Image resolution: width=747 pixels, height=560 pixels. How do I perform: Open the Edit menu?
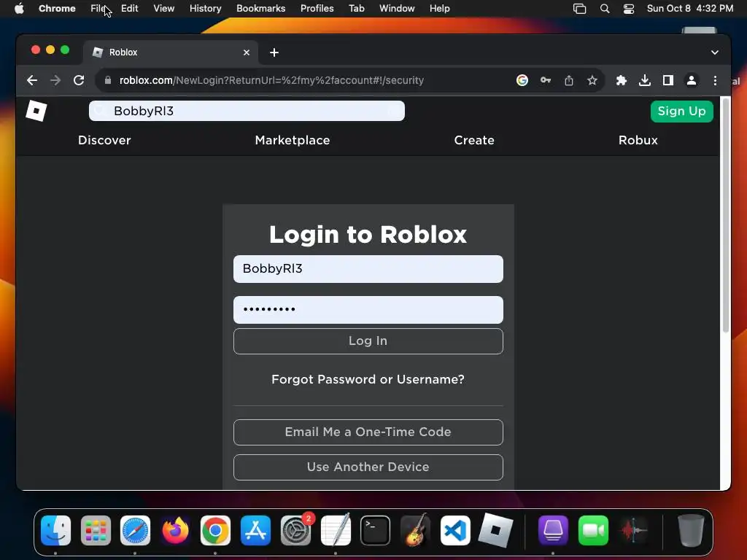tap(129, 9)
